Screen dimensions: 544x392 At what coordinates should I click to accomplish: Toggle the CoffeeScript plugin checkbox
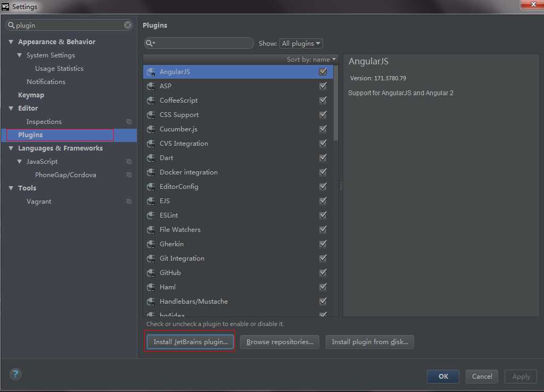pyautogui.click(x=323, y=101)
